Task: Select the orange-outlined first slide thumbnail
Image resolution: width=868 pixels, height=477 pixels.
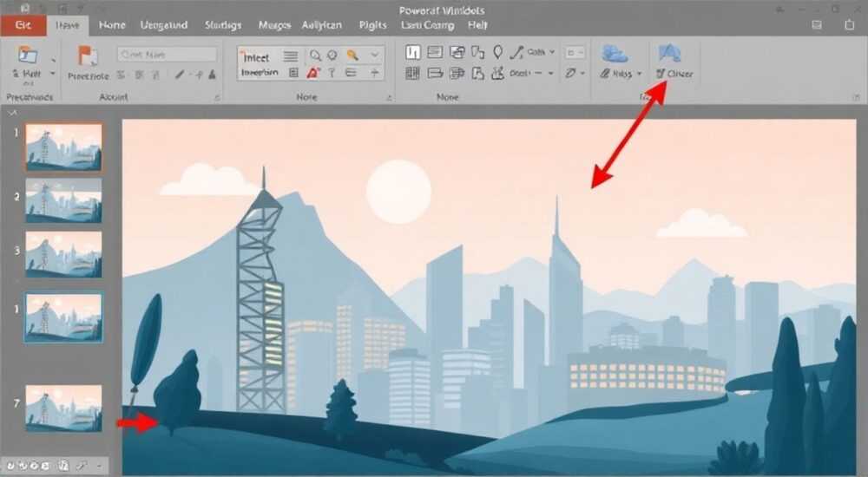Action: click(x=63, y=147)
